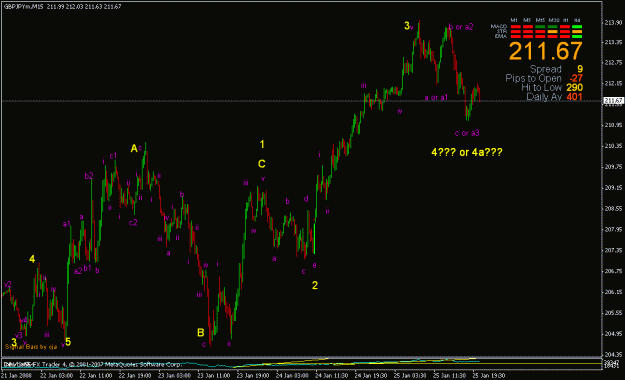Viewport: 625px width, 380px height.
Task: Click the 212.75 price axis label
Action: point(613,63)
